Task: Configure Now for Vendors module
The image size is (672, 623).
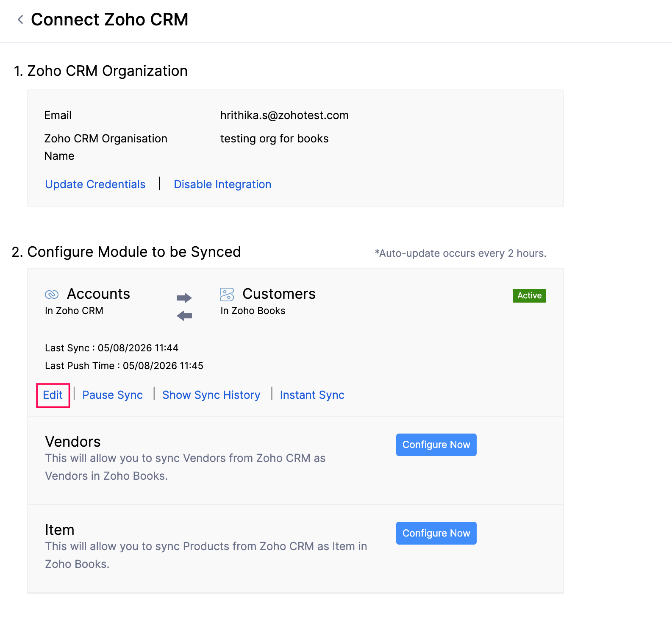Action: [436, 445]
